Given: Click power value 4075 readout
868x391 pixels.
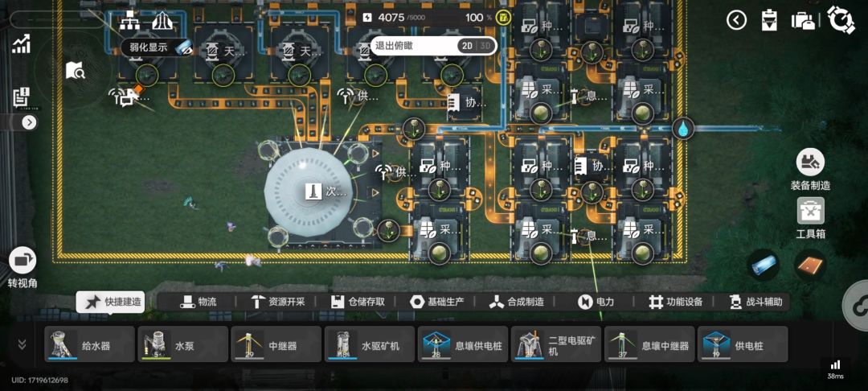Looking at the screenshot, I should [x=391, y=18].
